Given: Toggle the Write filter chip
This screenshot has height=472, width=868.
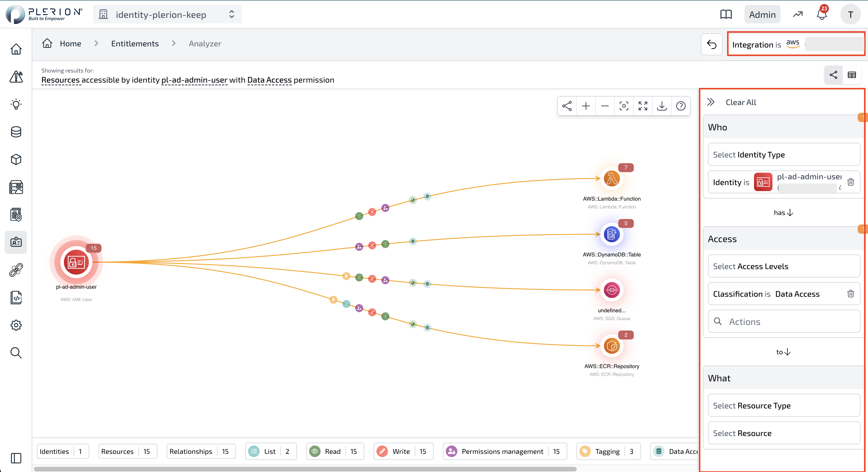Looking at the screenshot, I should (x=403, y=452).
